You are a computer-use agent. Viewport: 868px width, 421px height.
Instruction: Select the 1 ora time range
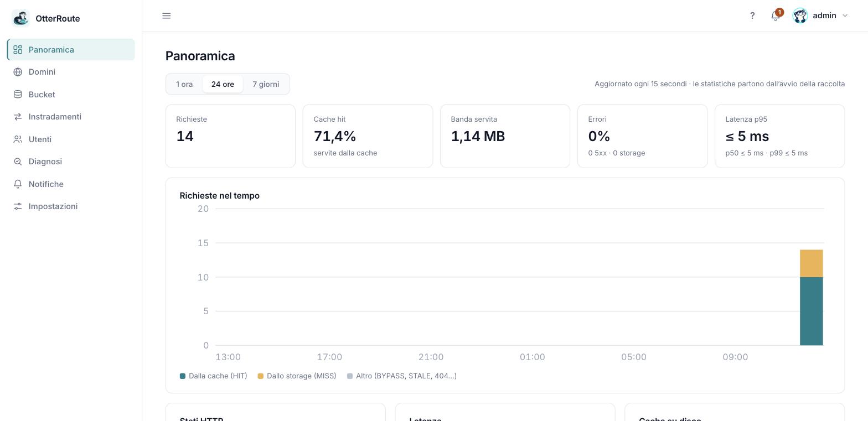tap(184, 84)
